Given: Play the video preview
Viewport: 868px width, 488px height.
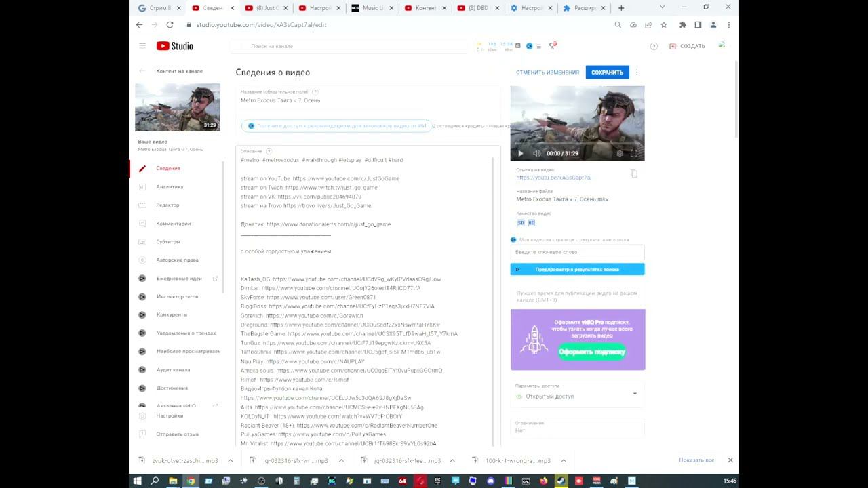Looking at the screenshot, I should pos(521,154).
